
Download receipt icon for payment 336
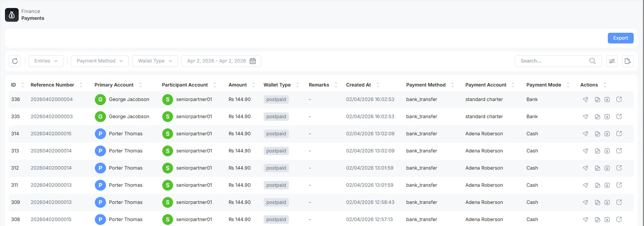click(607, 99)
